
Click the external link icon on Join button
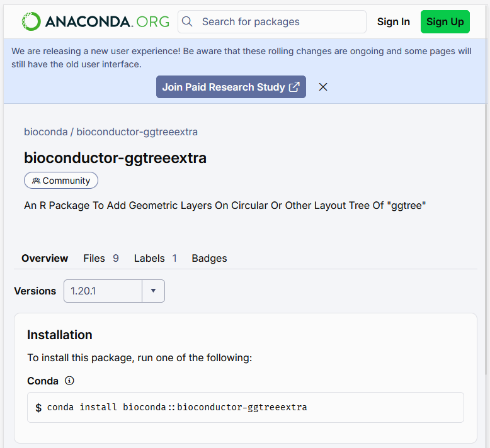click(294, 87)
